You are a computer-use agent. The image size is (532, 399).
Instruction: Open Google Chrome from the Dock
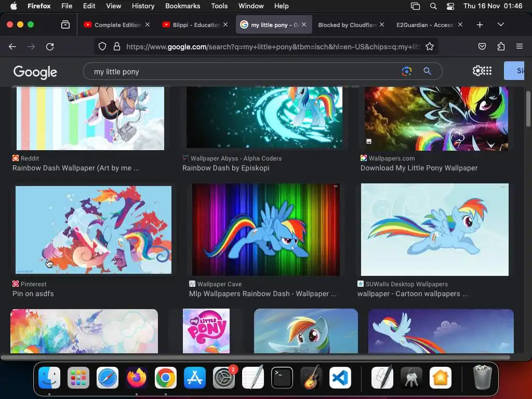coord(166,378)
